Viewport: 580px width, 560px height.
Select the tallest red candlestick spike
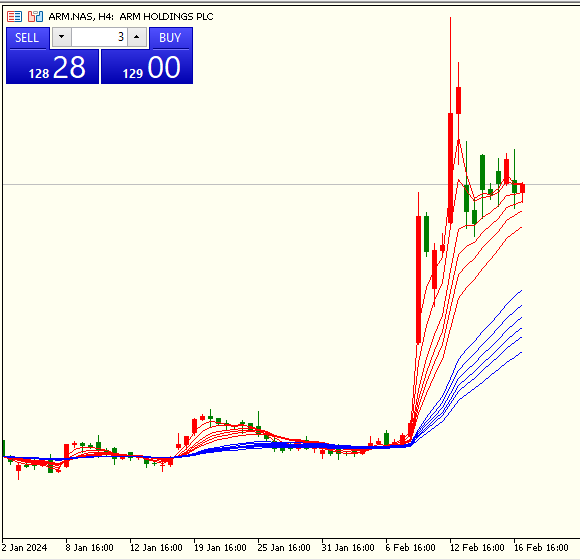tap(451, 120)
